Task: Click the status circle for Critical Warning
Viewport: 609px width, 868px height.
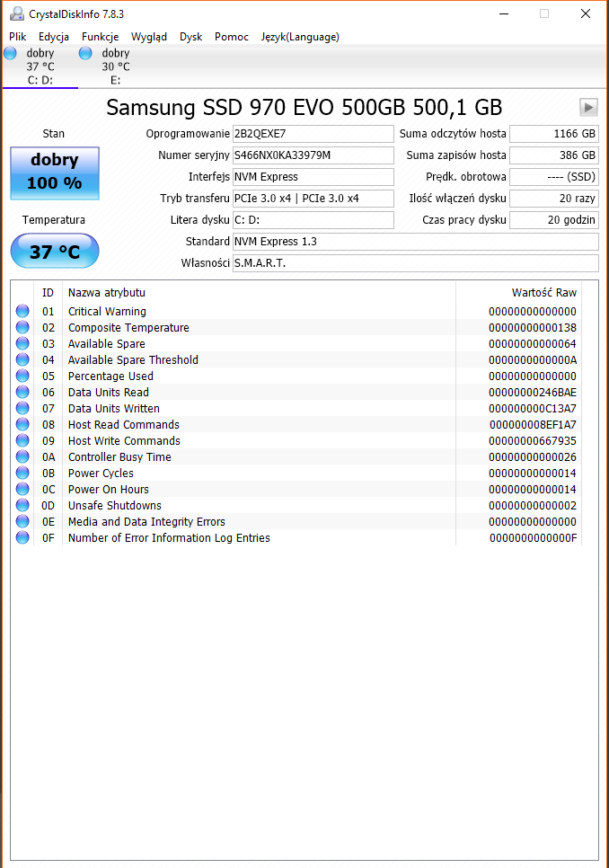Action: [22, 311]
